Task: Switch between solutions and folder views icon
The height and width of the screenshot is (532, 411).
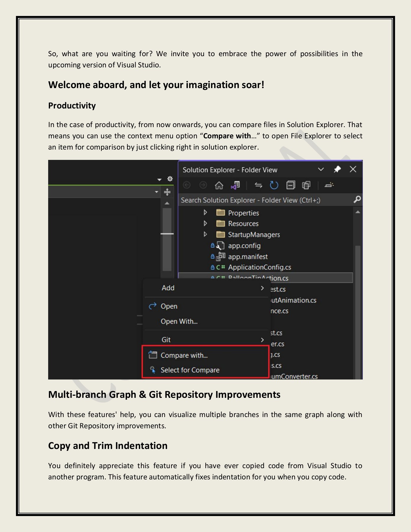Action: pos(235,185)
